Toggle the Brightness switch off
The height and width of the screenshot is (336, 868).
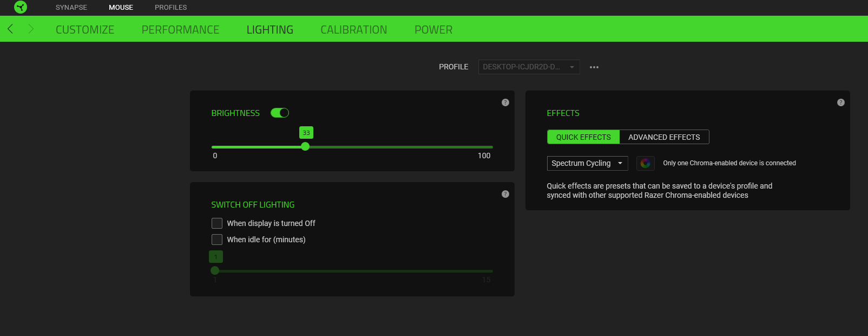coord(280,113)
